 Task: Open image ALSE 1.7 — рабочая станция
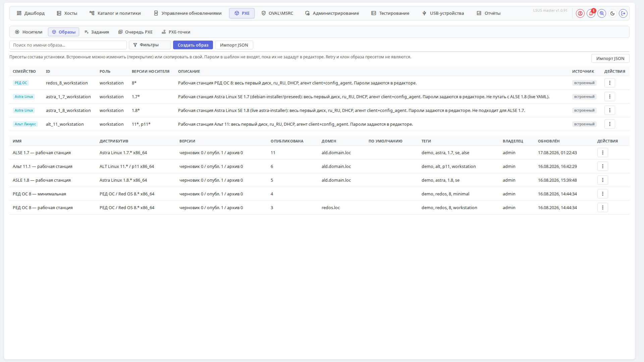(x=42, y=153)
